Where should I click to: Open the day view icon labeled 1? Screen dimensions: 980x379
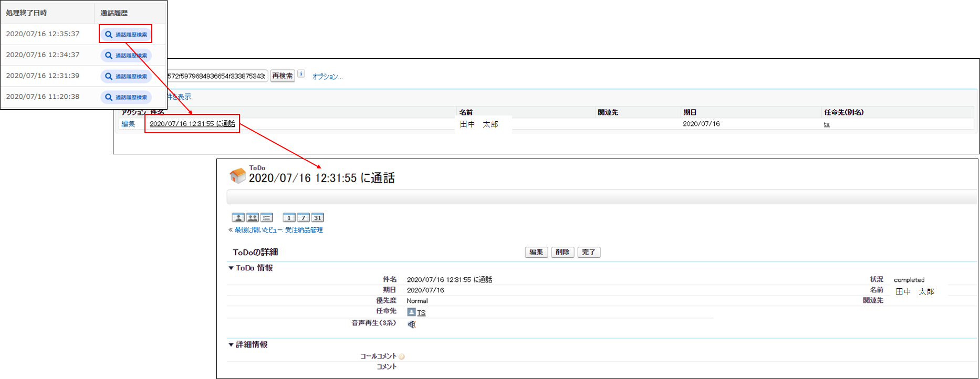(x=289, y=218)
